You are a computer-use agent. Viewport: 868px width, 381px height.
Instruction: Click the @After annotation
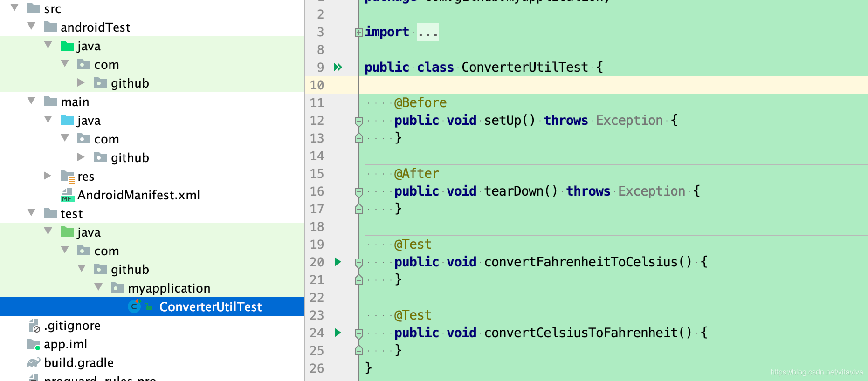(417, 173)
